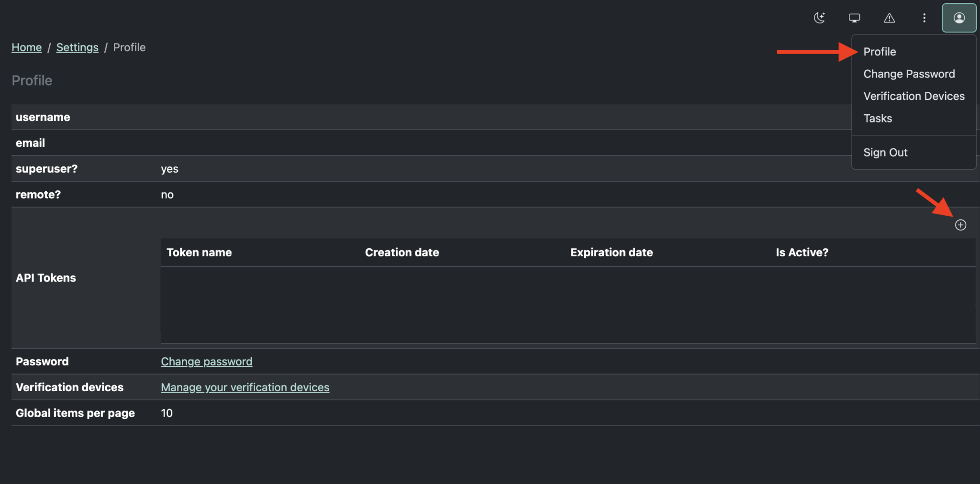Open alerts via the warning triangle icon
The width and height of the screenshot is (980, 484).
890,18
